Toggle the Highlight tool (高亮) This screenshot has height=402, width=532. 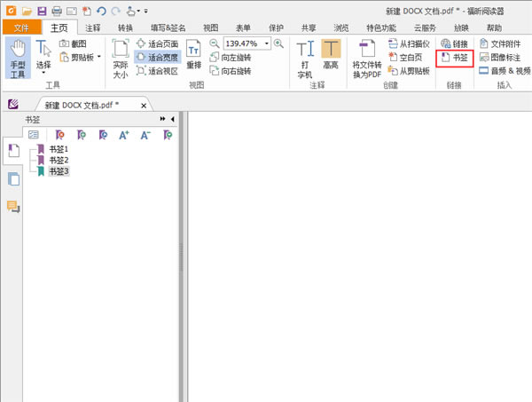(331, 54)
